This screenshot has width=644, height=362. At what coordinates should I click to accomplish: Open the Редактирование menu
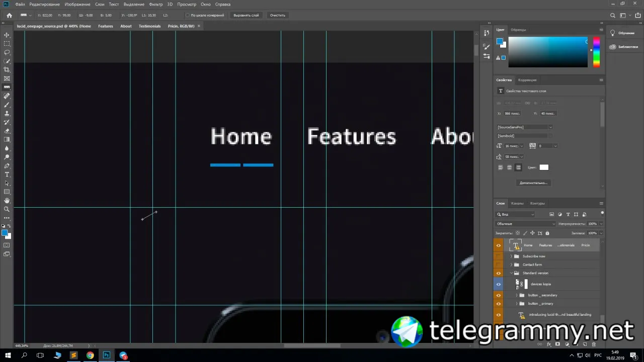(44, 4)
